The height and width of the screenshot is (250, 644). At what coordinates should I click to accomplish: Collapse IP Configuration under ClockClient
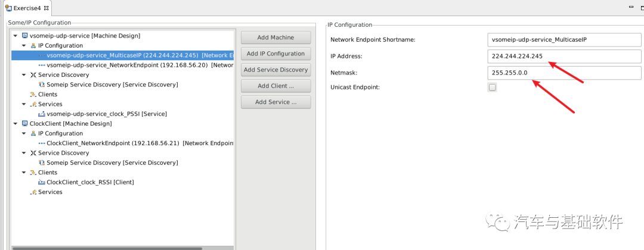(24, 133)
